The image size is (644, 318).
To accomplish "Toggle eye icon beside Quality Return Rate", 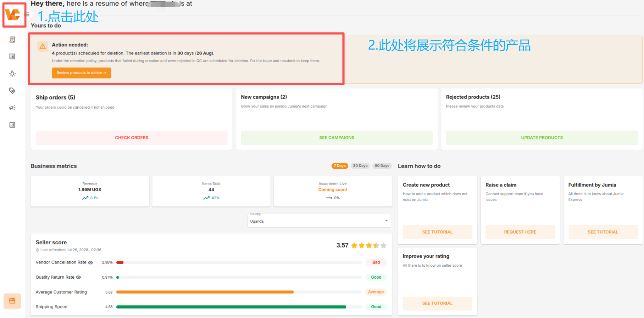I will click(x=79, y=277).
